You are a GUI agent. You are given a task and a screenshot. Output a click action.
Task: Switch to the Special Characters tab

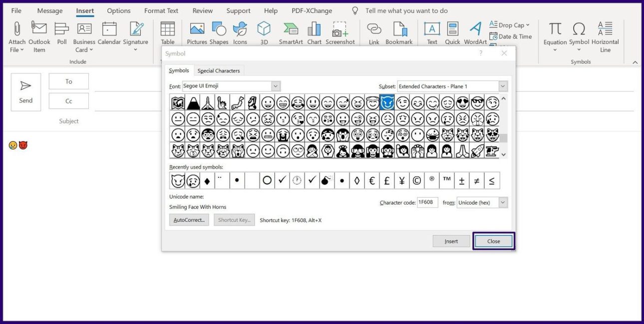(x=219, y=71)
